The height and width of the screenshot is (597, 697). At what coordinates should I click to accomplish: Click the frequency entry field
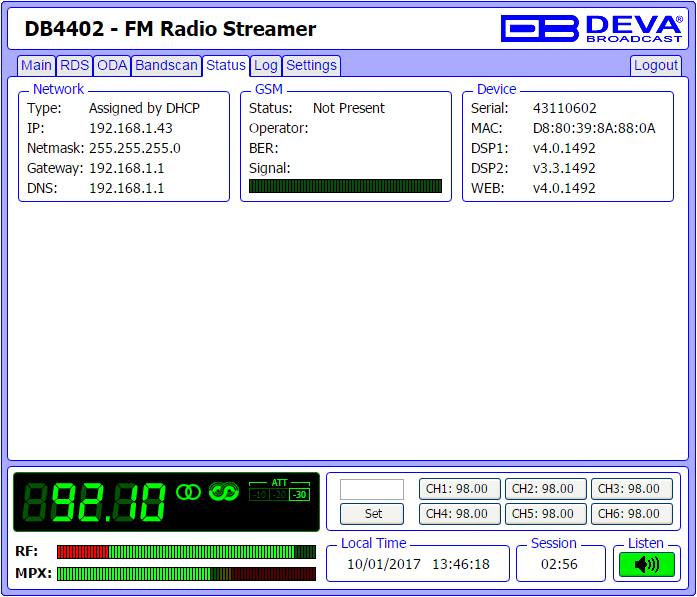pyautogui.click(x=372, y=489)
